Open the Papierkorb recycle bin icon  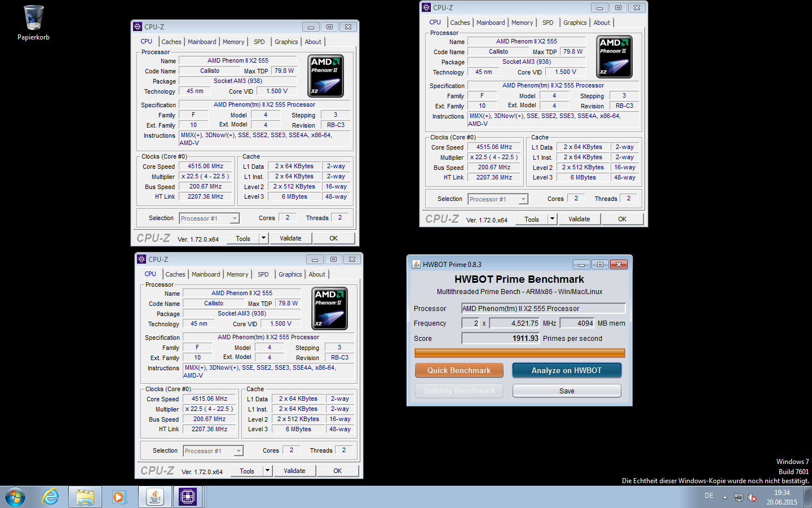point(33,23)
